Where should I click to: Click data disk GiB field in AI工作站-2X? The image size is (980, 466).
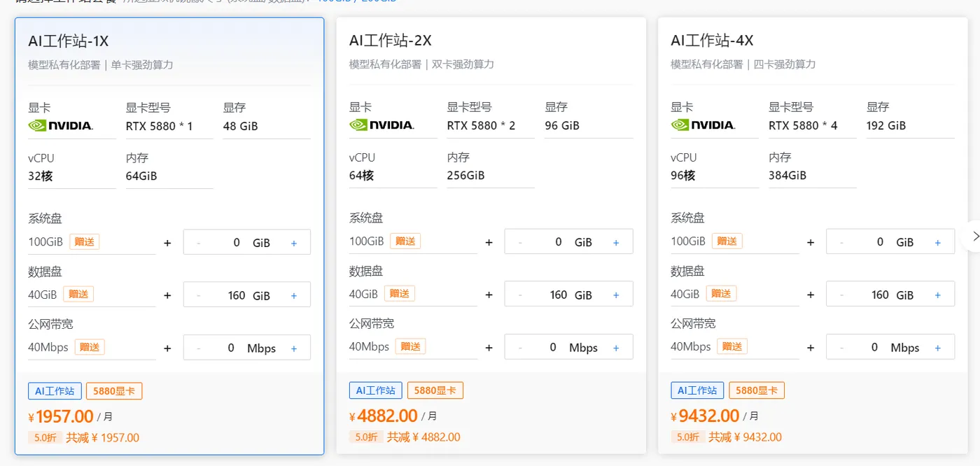coord(559,295)
